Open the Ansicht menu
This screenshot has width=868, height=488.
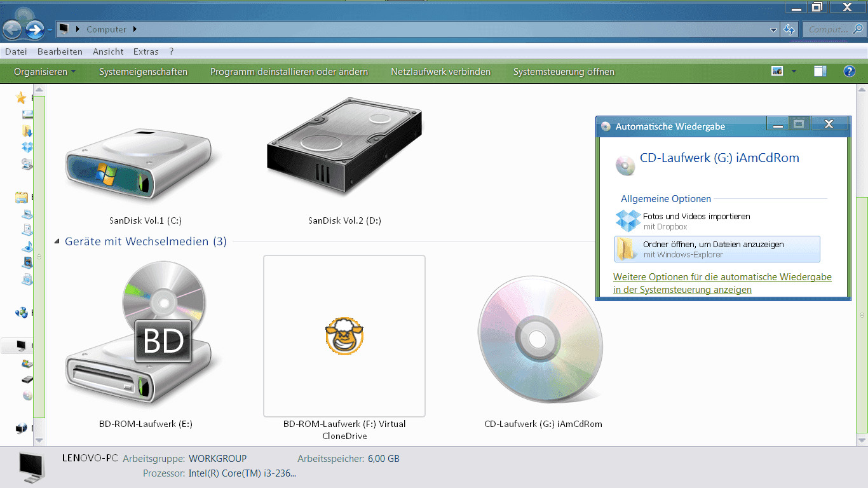(x=108, y=51)
